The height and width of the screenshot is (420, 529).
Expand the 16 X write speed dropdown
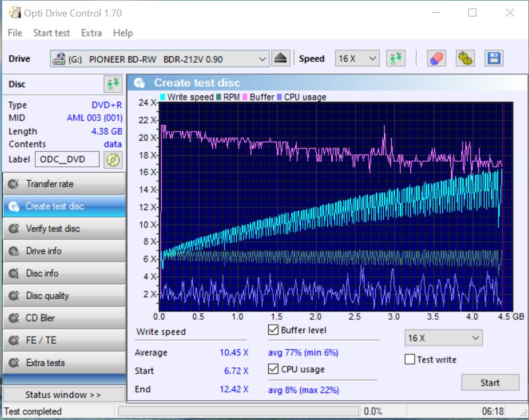pos(443,338)
